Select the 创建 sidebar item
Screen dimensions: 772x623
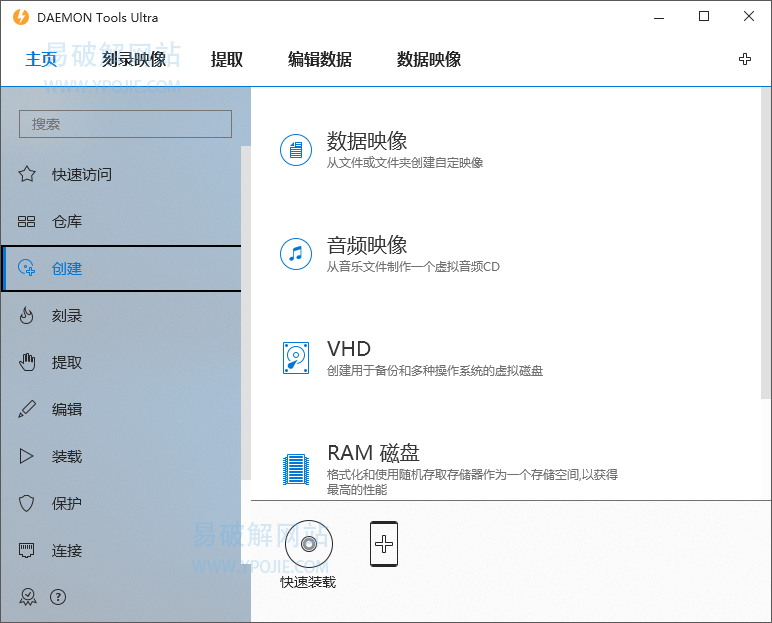click(x=121, y=268)
